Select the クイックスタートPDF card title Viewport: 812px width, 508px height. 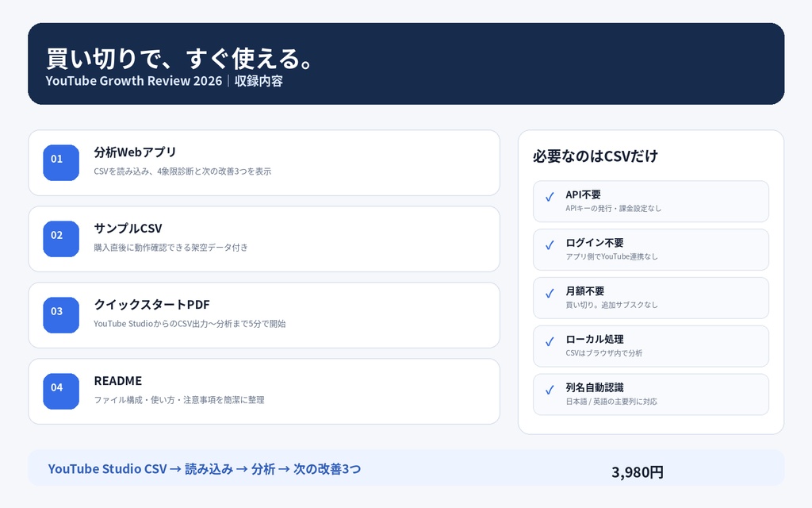pos(151,304)
